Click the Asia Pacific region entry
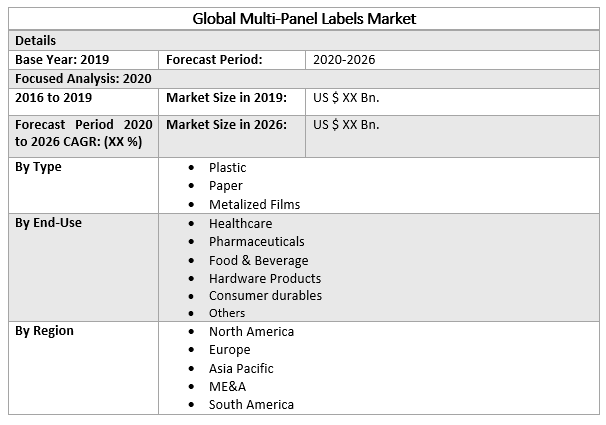The image size is (606, 425). pyautogui.click(x=241, y=368)
